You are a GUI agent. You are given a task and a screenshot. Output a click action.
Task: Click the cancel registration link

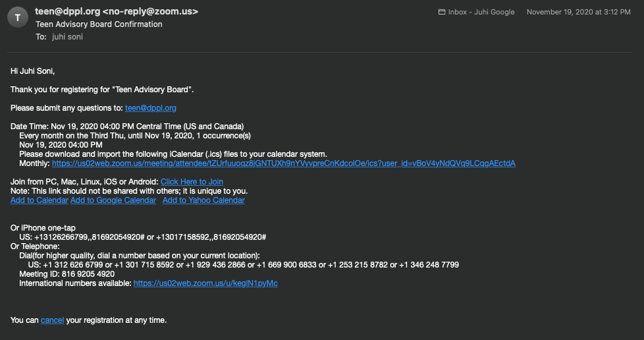(x=52, y=320)
